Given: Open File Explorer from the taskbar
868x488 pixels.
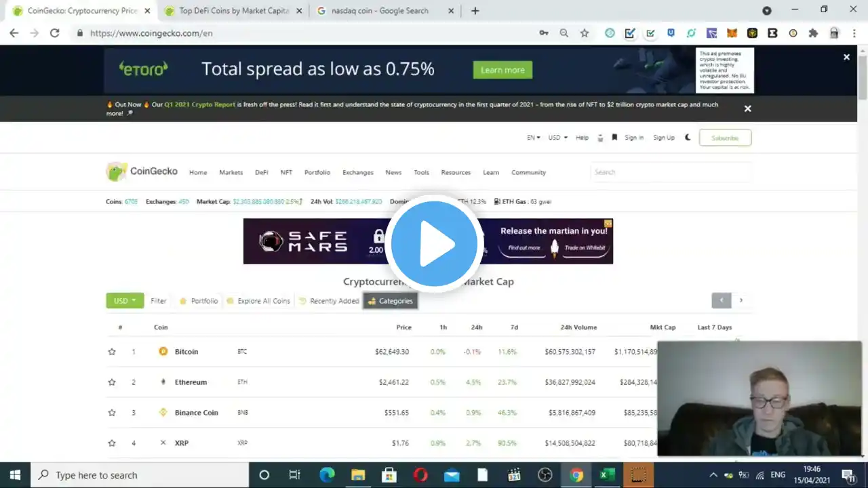Looking at the screenshot, I should [358, 475].
